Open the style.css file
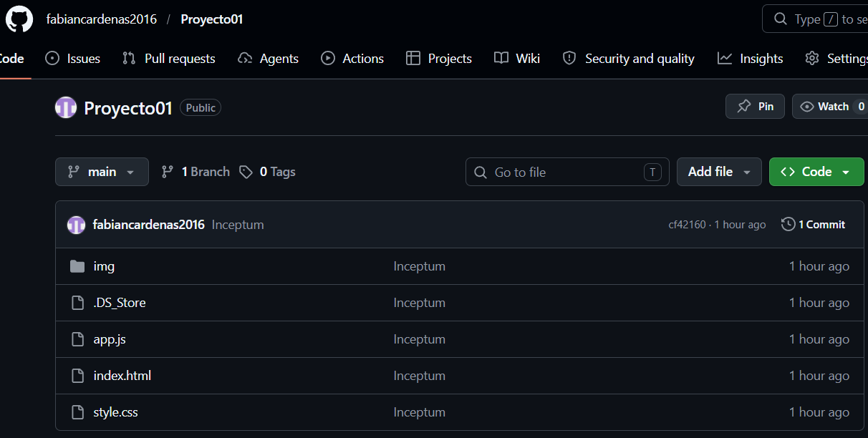868x438 pixels. [x=116, y=412]
